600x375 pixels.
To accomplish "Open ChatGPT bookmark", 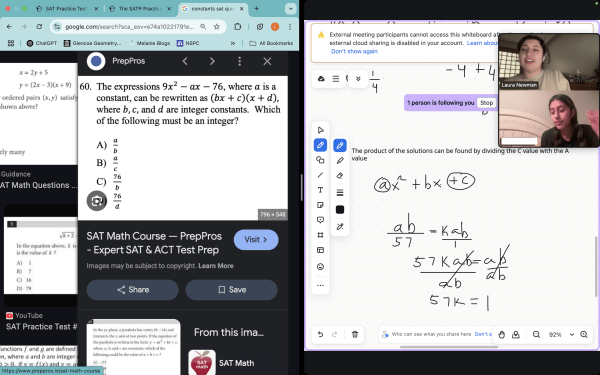I will [x=42, y=43].
